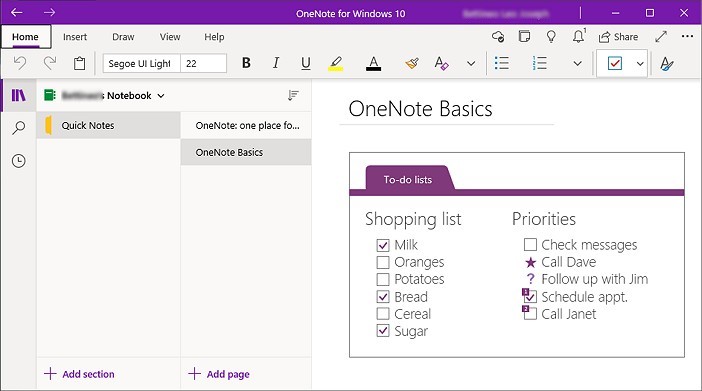Add a new page

point(219,374)
